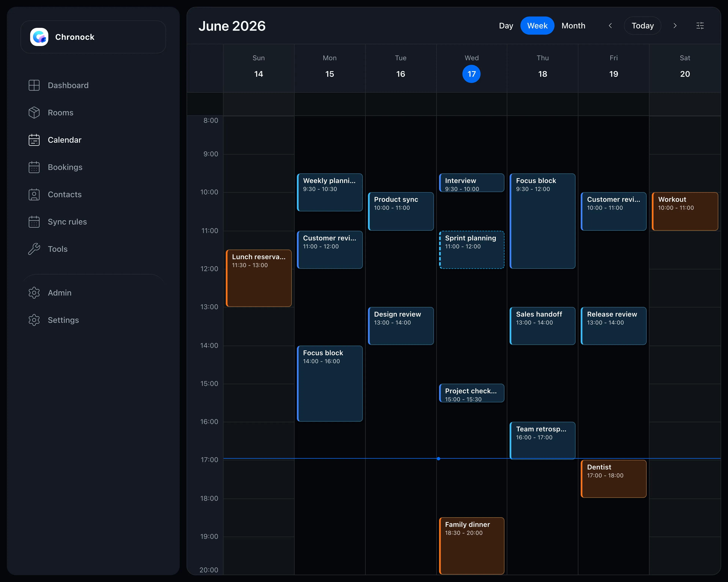The width and height of the screenshot is (728, 582).
Task: Select the Calendar label in sidebar
Action: [64, 140]
